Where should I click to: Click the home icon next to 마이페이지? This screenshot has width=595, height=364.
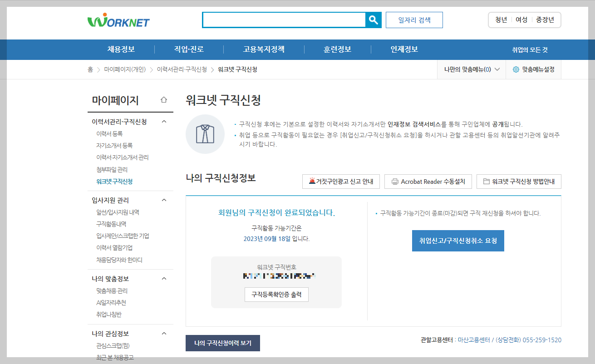pyautogui.click(x=164, y=100)
